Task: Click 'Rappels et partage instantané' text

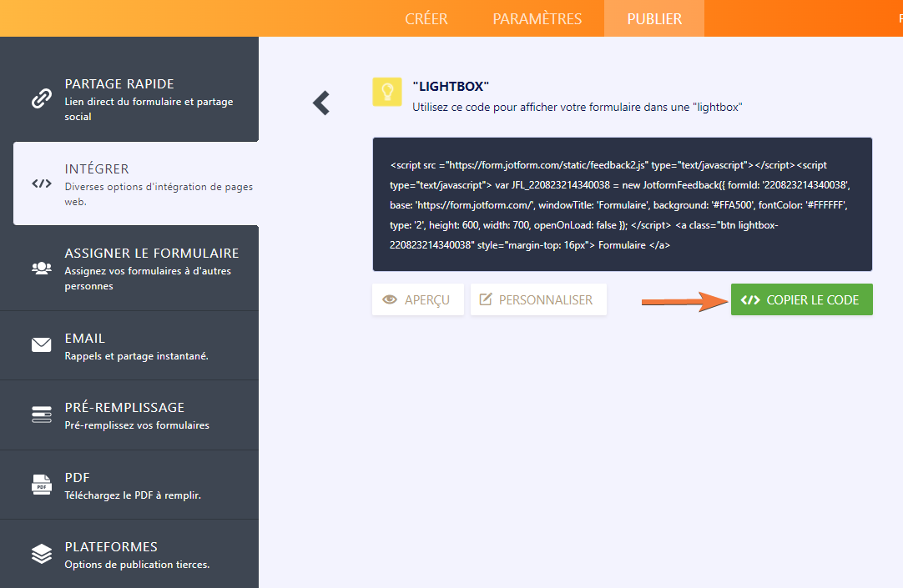Action: 137,356
